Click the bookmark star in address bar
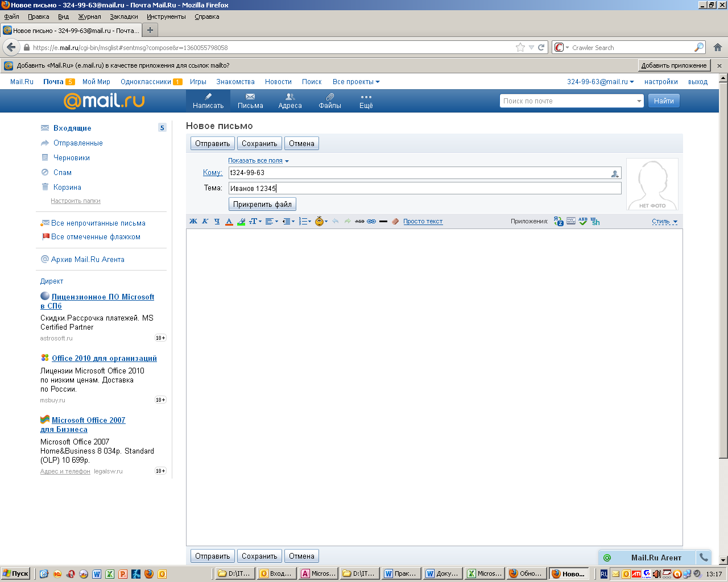 click(520, 48)
